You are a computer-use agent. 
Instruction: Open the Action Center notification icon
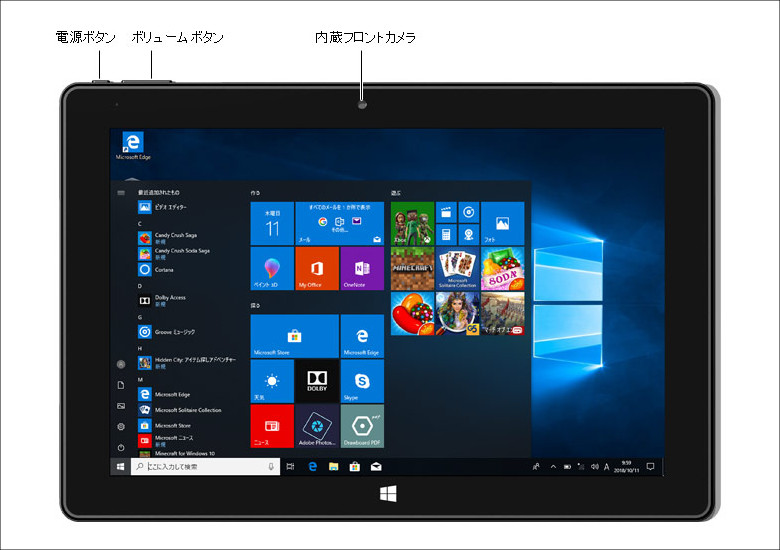(650, 466)
